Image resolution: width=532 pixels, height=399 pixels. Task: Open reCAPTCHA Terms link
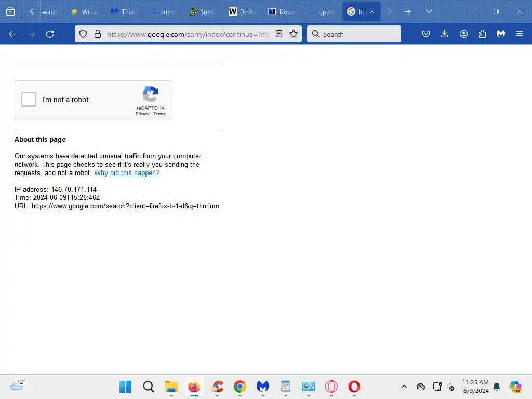click(x=159, y=114)
